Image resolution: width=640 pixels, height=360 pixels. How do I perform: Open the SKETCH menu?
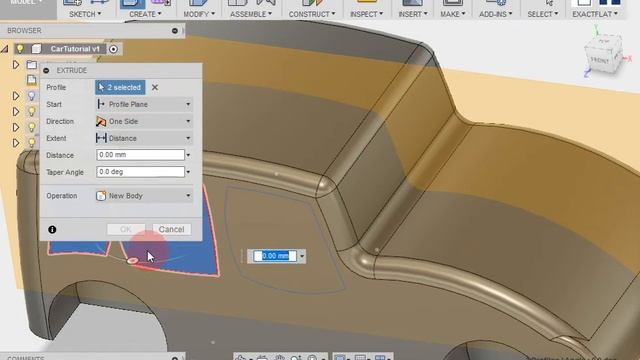click(x=85, y=14)
